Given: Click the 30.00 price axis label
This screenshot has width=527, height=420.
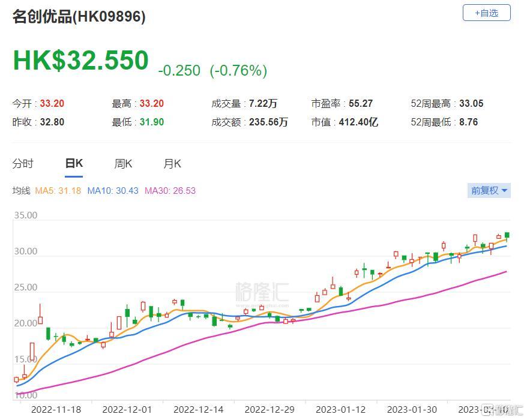Looking at the screenshot, I should (x=26, y=251).
